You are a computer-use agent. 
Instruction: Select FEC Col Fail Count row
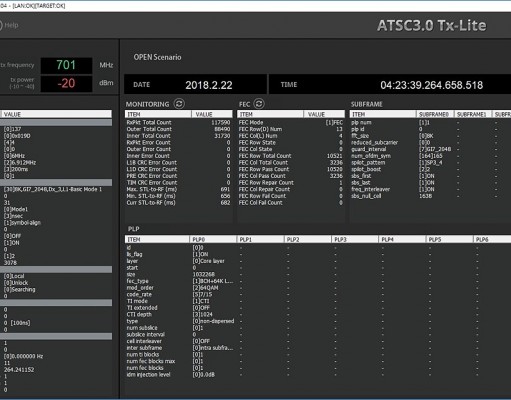point(291,202)
